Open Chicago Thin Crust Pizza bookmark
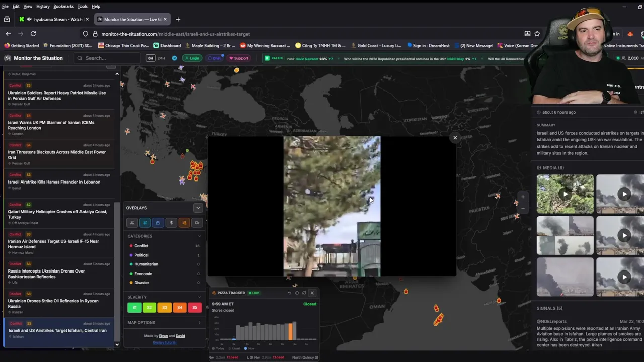This screenshot has width=644, height=362. (x=123, y=45)
